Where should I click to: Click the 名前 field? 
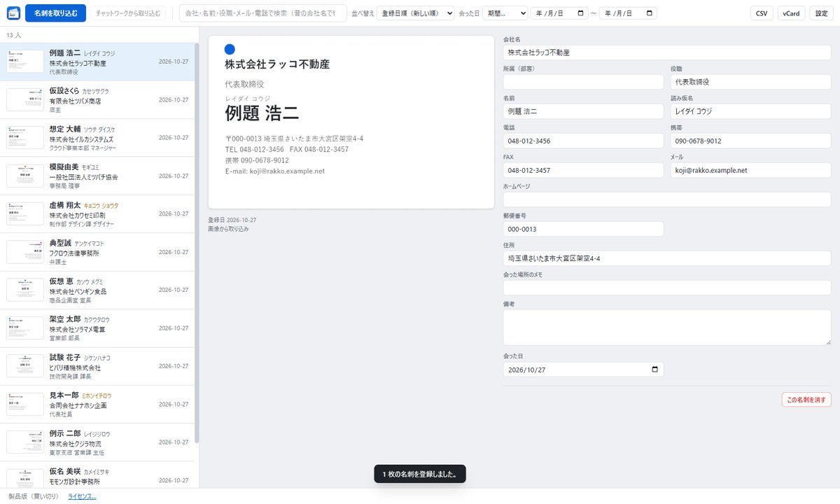tap(583, 111)
